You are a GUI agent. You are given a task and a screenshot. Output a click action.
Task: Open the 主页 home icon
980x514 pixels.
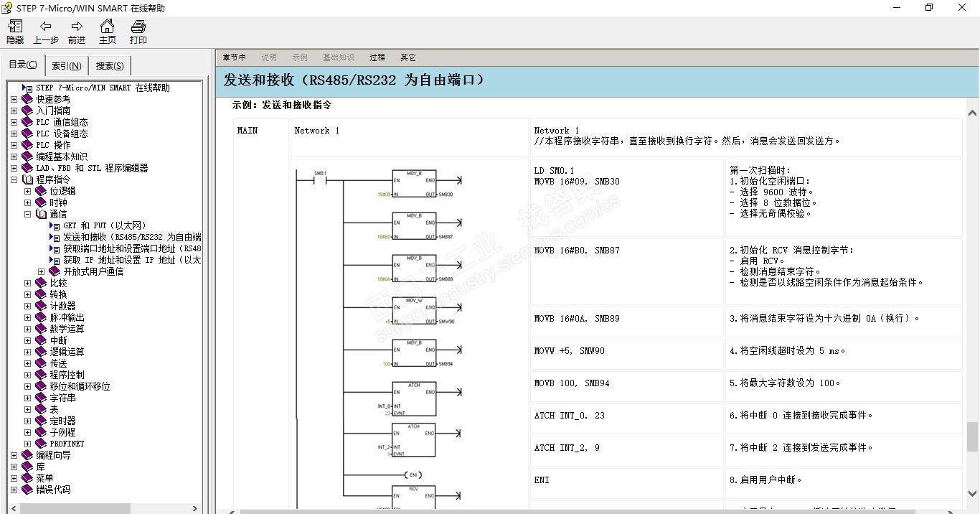click(x=107, y=27)
